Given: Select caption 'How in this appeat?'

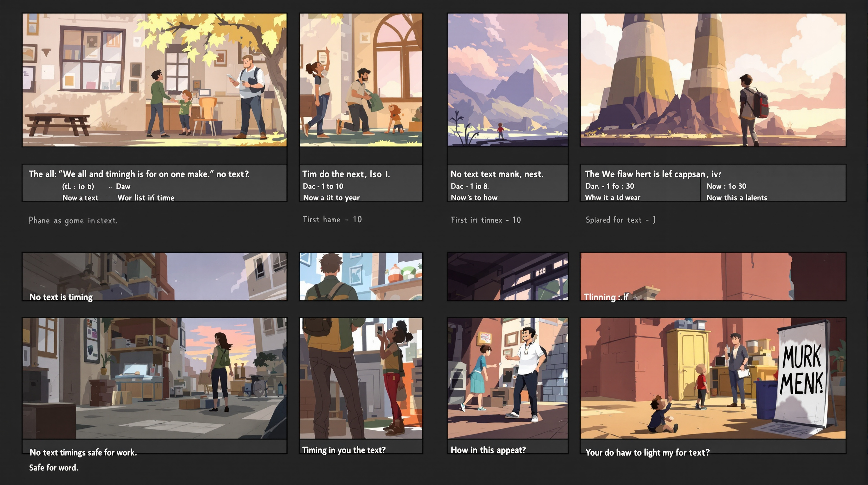Looking at the screenshot, I should [x=488, y=450].
